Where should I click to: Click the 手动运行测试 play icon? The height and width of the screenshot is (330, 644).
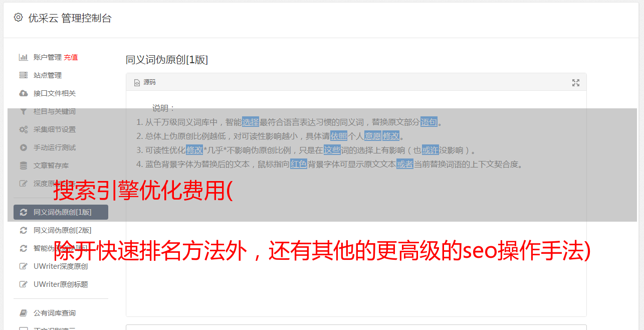tap(23, 147)
